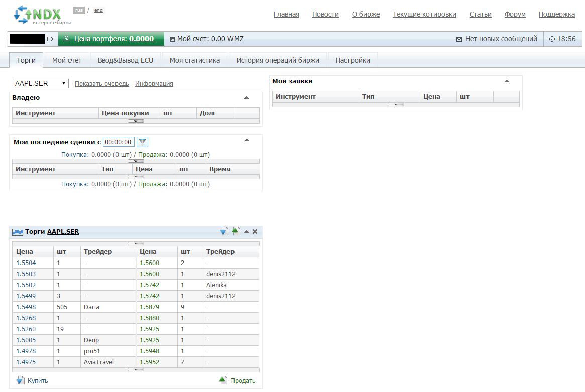This screenshot has width=585, height=392.
Task: Click trader name AviaTravel
Action: click(99, 362)
